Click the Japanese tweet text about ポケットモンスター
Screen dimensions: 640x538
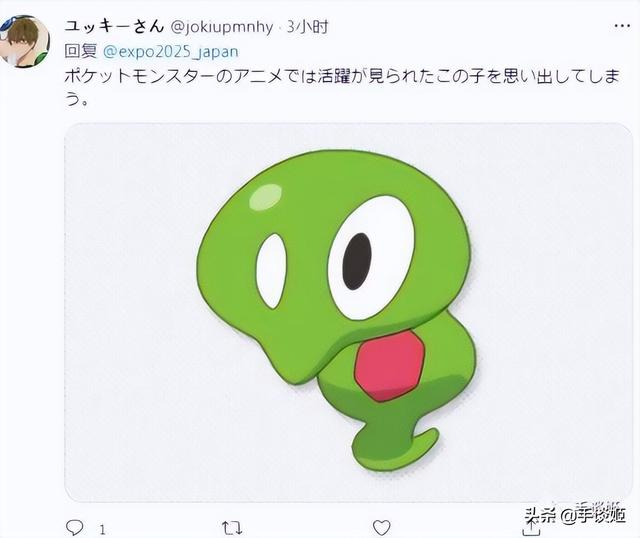[342, 87]
